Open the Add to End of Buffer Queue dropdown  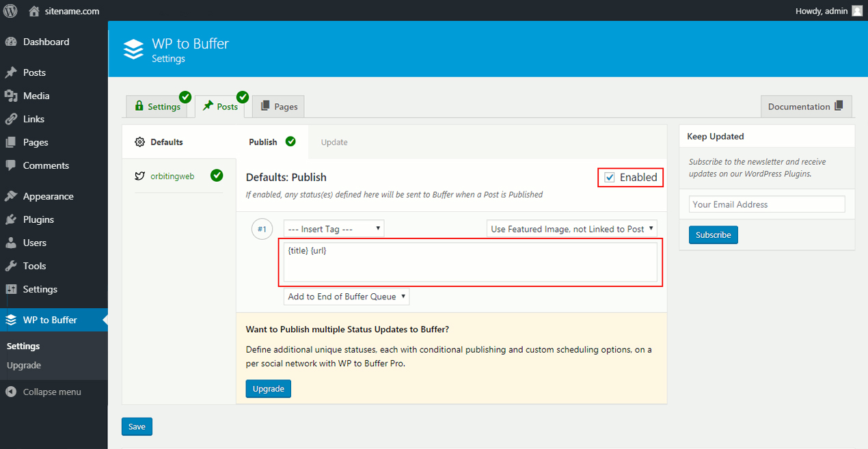coord(347,297)
